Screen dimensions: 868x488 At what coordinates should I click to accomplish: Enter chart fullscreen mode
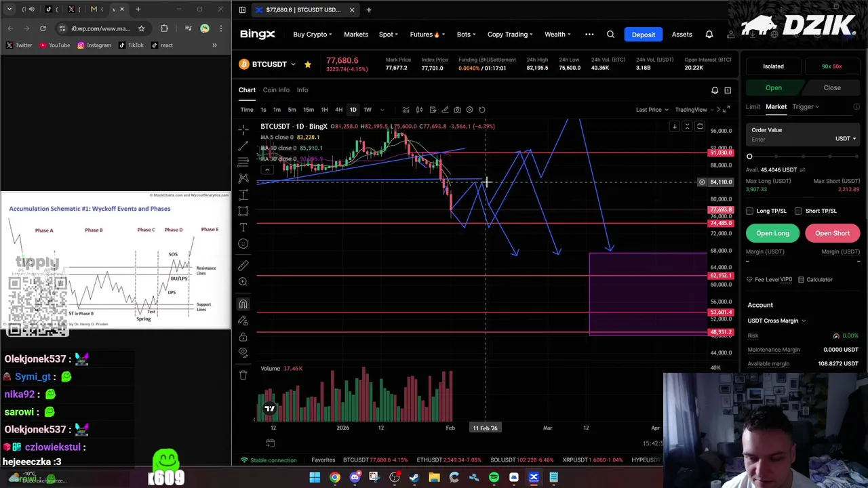[x=726, y=110]
